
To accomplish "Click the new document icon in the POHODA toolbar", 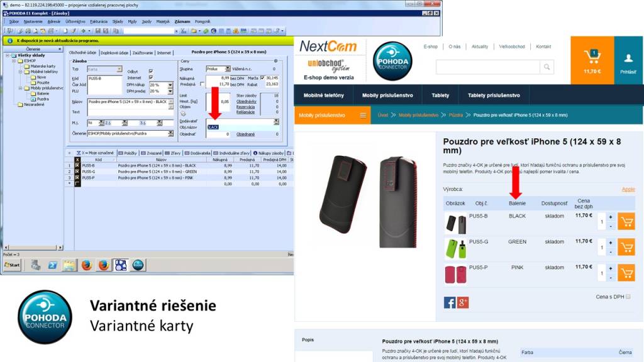I will (x=65, y=31).
